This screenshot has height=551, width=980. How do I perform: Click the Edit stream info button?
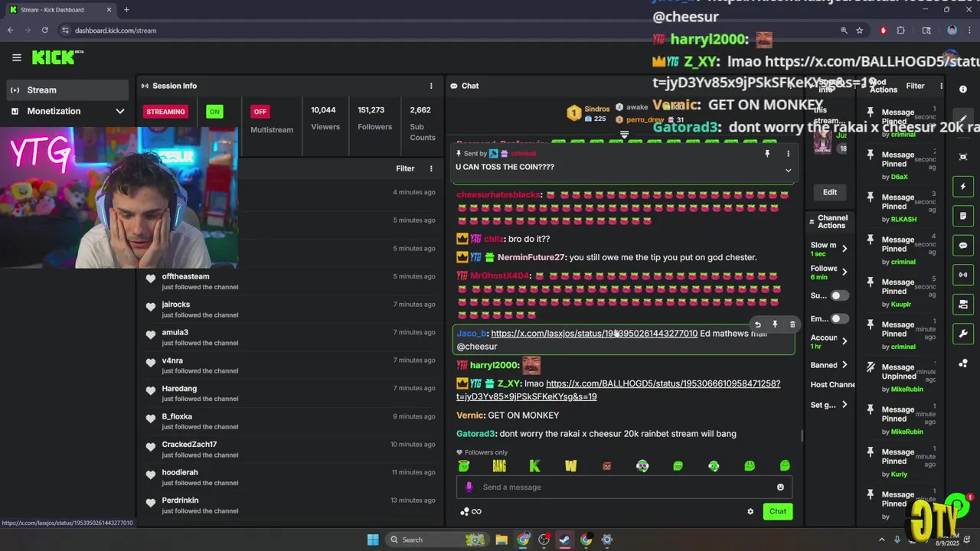pos(830,192)
